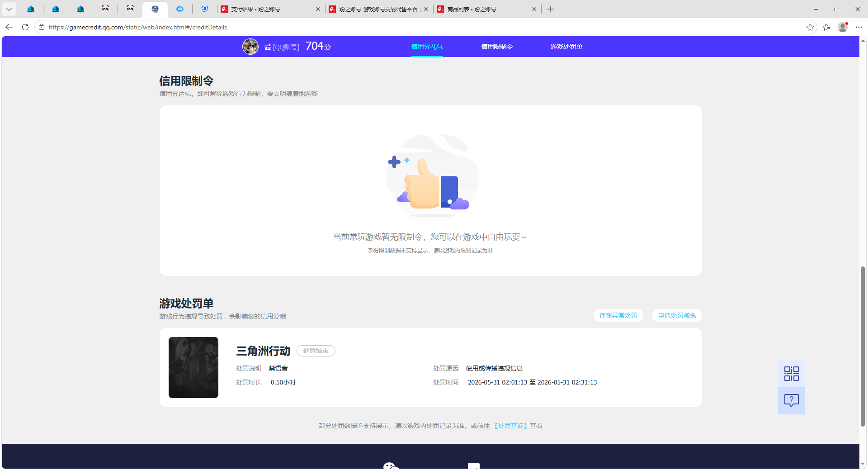
Task: Open the 三角洲行动 game thumbnail
Action: 193,367
